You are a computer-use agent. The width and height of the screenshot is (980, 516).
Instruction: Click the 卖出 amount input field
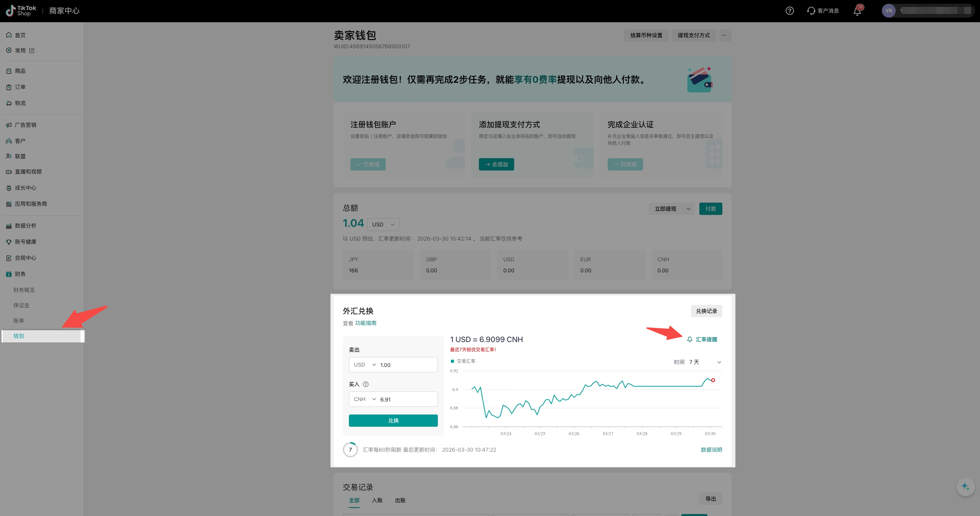(x=406, y=365)
